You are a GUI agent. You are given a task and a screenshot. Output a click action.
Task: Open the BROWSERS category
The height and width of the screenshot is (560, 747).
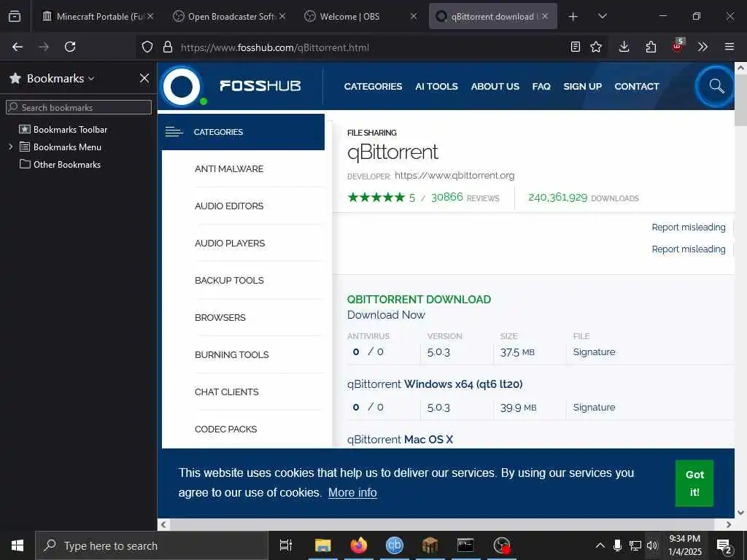(220, 317)
